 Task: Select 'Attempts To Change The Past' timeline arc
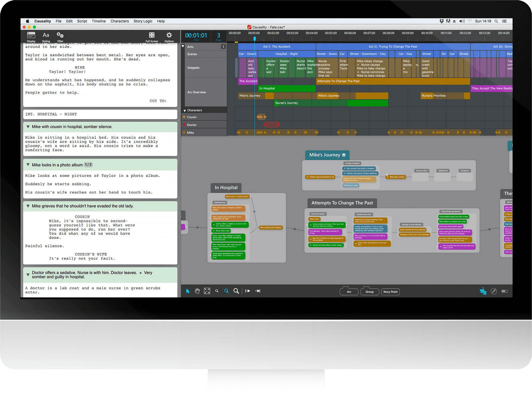[x=393, y=81]
